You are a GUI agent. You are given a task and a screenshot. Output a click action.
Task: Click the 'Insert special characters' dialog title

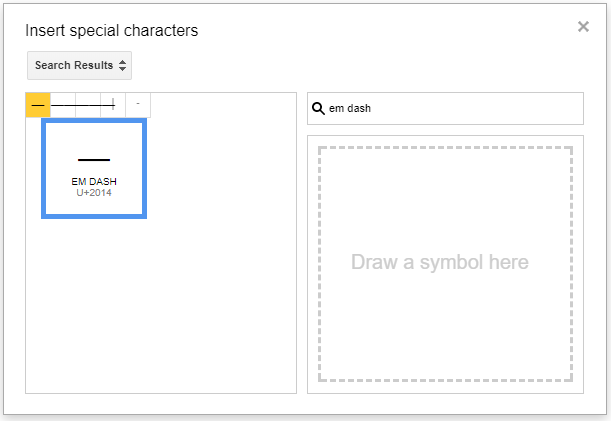(x=112, y=30)
